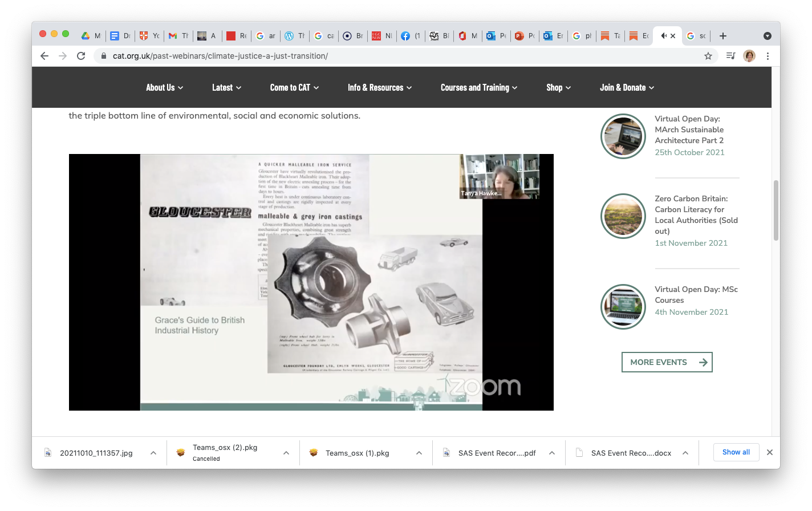The image size is (812, 511).
Task: Open the media control playlist icon
Action: (730, 56)
